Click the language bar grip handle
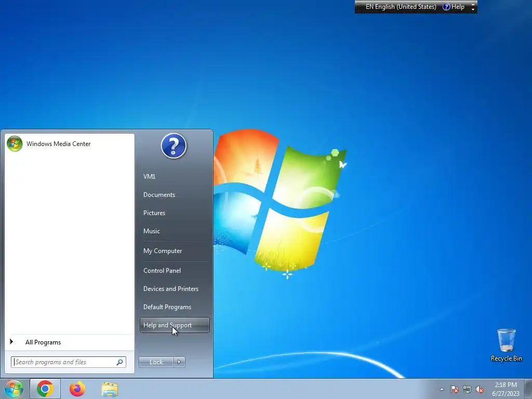The image size is (532, 399). (358, 7)
